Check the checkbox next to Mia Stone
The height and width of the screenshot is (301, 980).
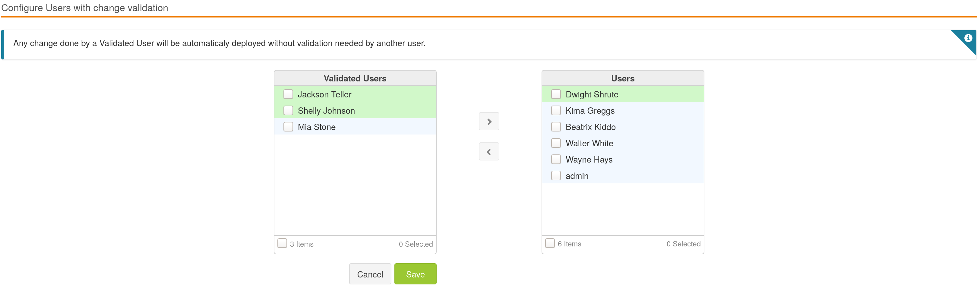coord(288,127)
